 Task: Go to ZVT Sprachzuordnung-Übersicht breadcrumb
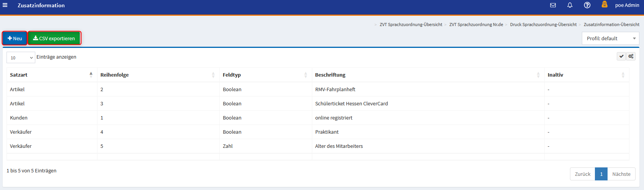pyautogui.click(x=410, y=25)
